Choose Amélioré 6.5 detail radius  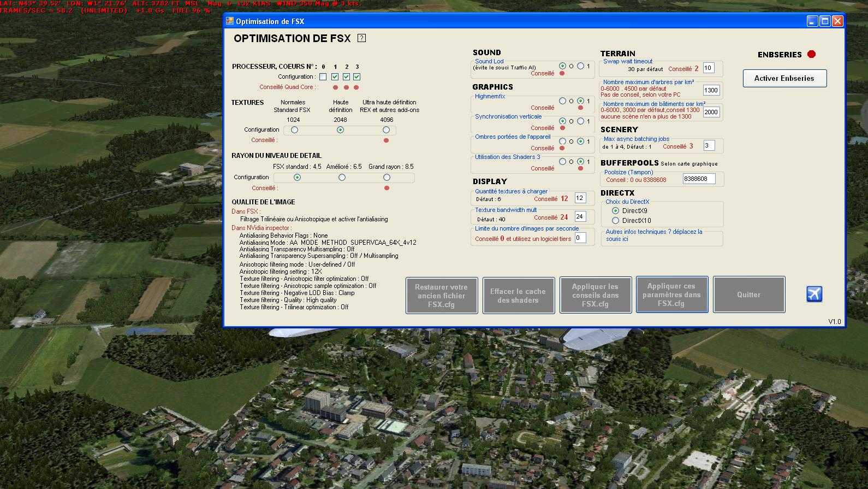[342, 178]
